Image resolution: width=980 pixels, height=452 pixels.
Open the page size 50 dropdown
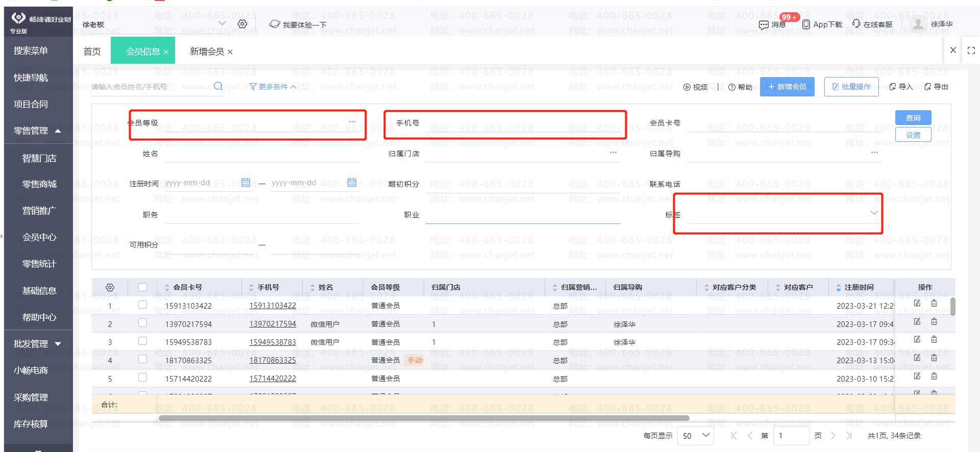[695, 436]
